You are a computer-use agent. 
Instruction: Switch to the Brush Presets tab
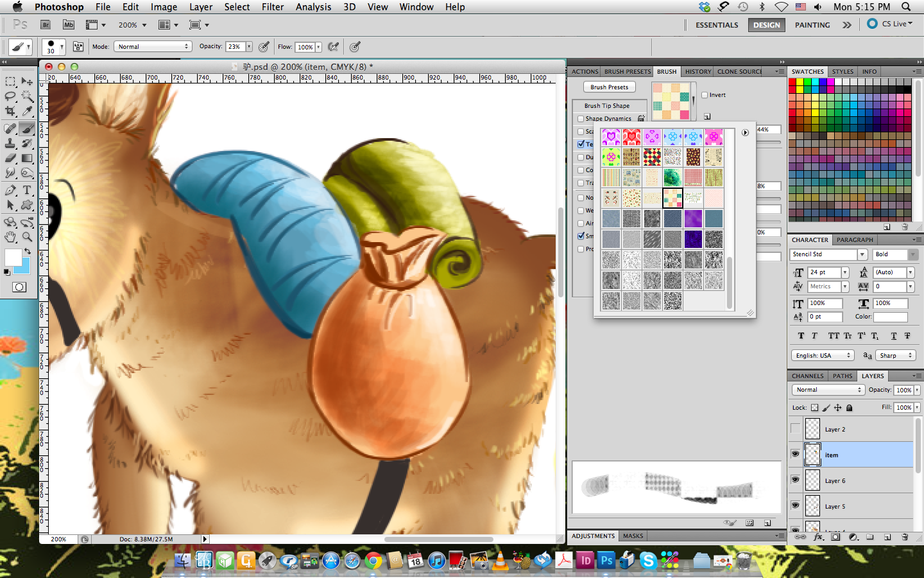[628, 72]
